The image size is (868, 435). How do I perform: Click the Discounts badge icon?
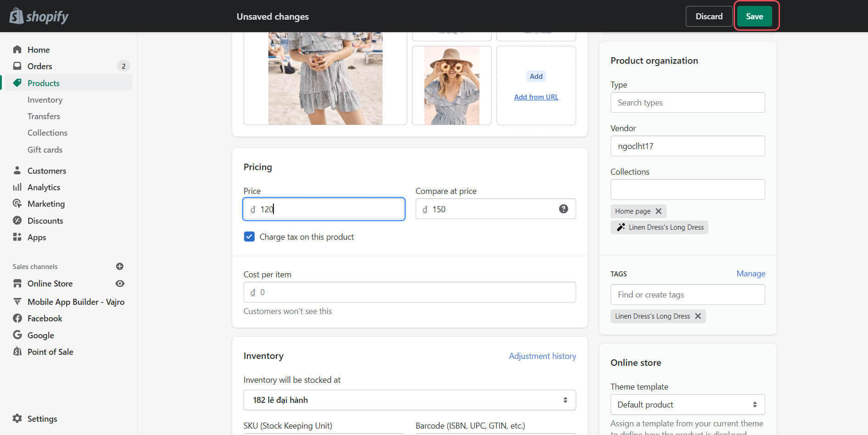17,220
